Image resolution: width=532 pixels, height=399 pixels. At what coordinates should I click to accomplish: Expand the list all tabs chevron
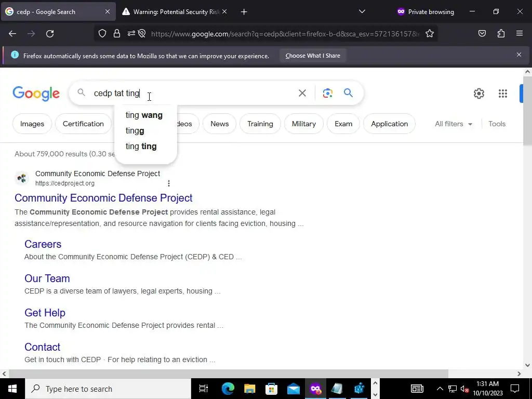(x=362, y=12)
